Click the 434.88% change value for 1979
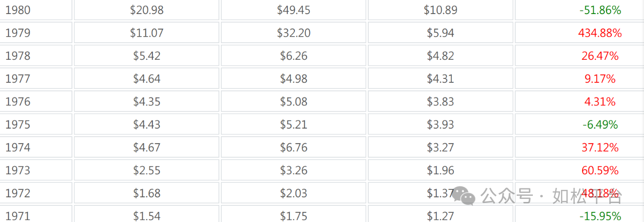 tap(600, 33)
